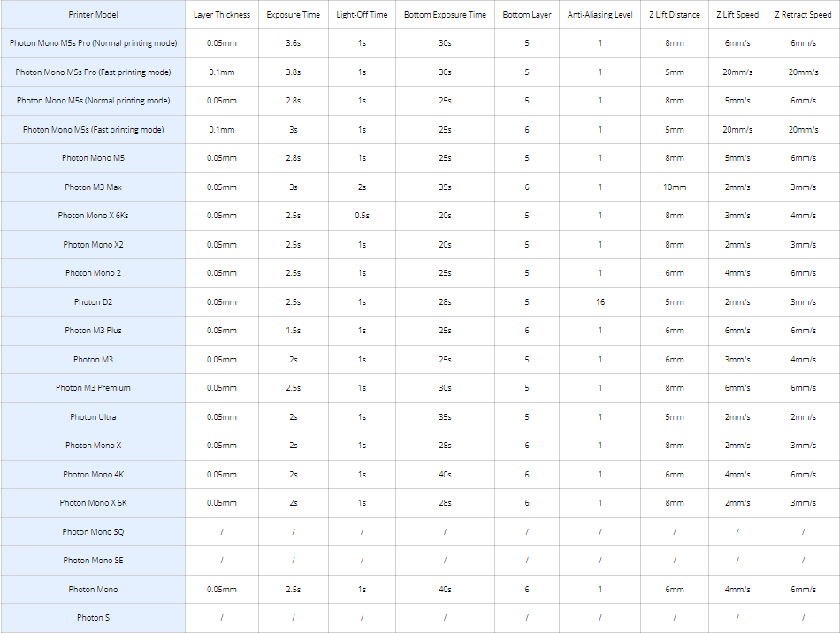Click the 'Photon Mono 2' model cell
The width and height of the screenshot is (840, 633).
point(93,272)
